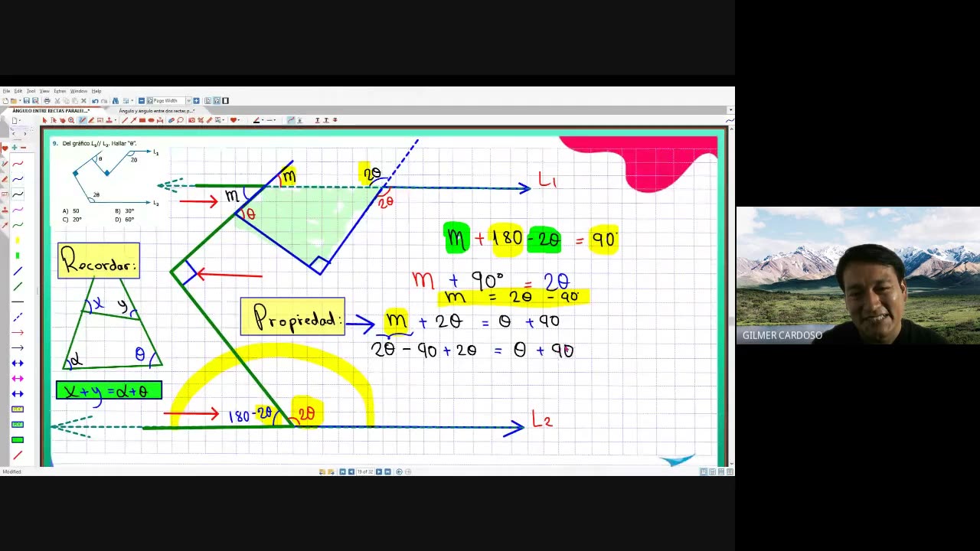Go to the first page
Screen dimensions: 980x551
coord(342,471)
